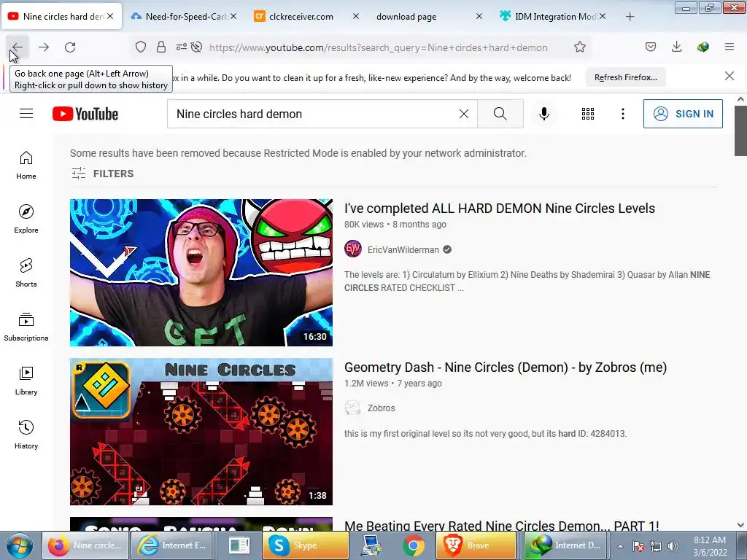Bookmark this page with the star icon
Screen dimensions: 747x560
[x=580, y=47]
